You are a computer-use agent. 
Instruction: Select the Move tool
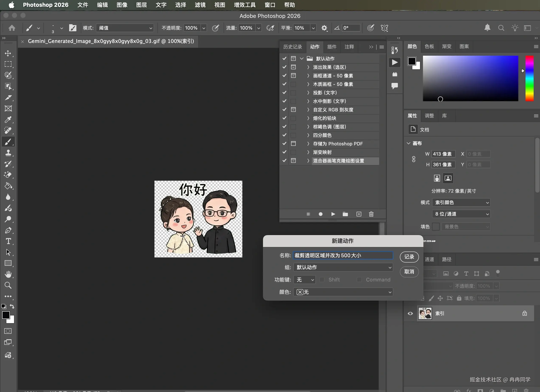(8, 53)
